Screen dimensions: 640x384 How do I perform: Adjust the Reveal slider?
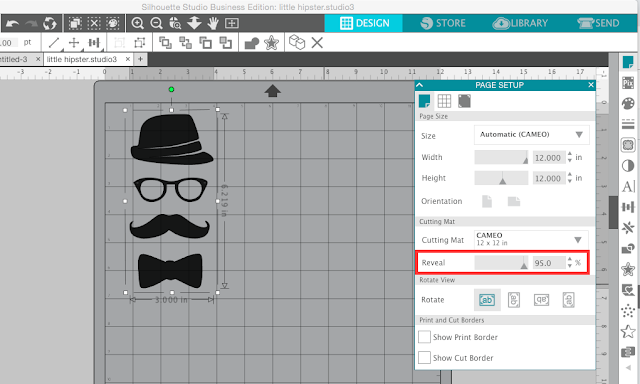click(x=501, y=263)
